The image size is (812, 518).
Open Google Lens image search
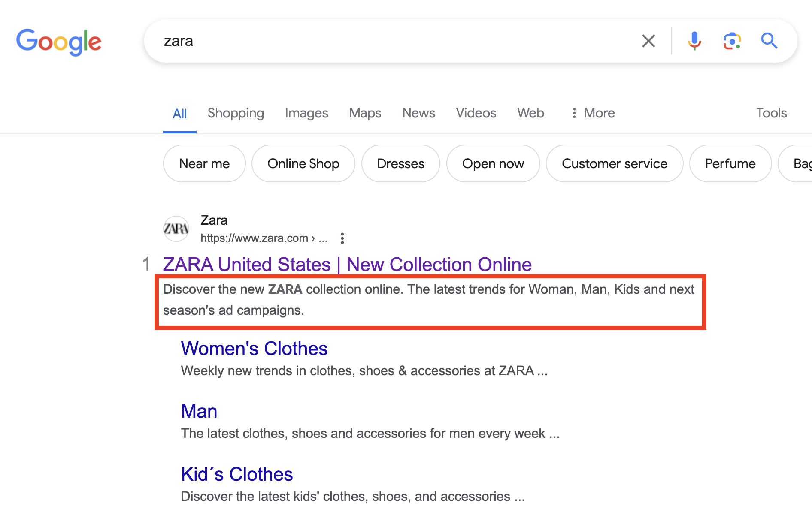pos(732,41)
